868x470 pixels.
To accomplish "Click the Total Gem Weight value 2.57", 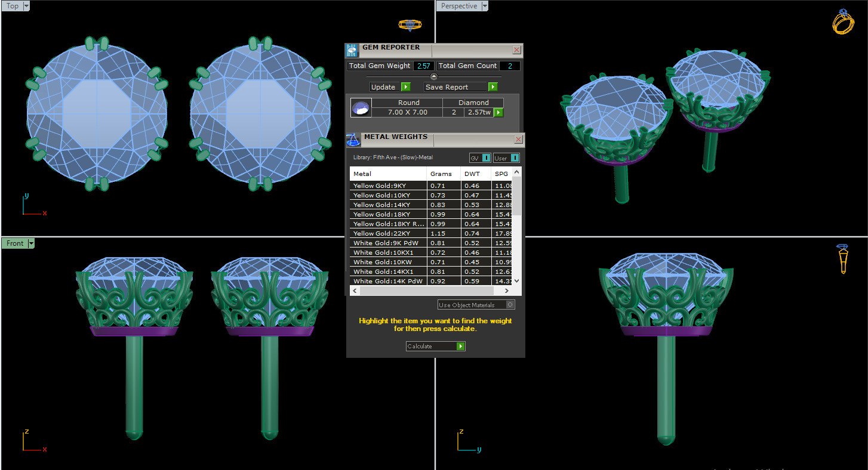I will 424,66.
